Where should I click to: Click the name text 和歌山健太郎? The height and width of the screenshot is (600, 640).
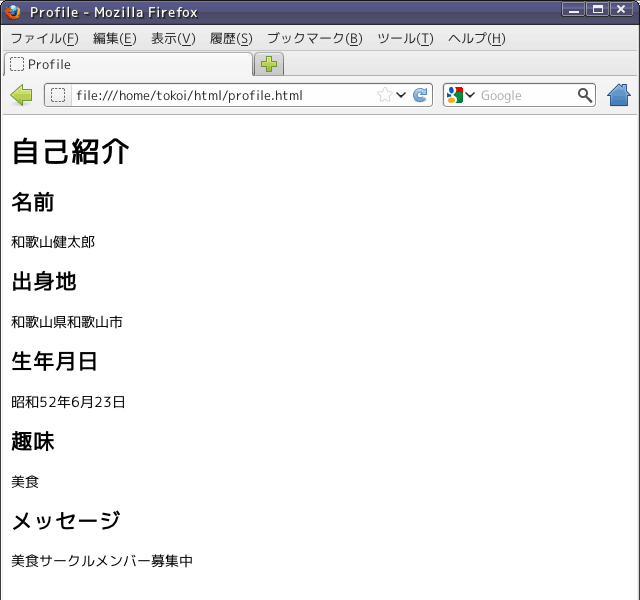53,242
